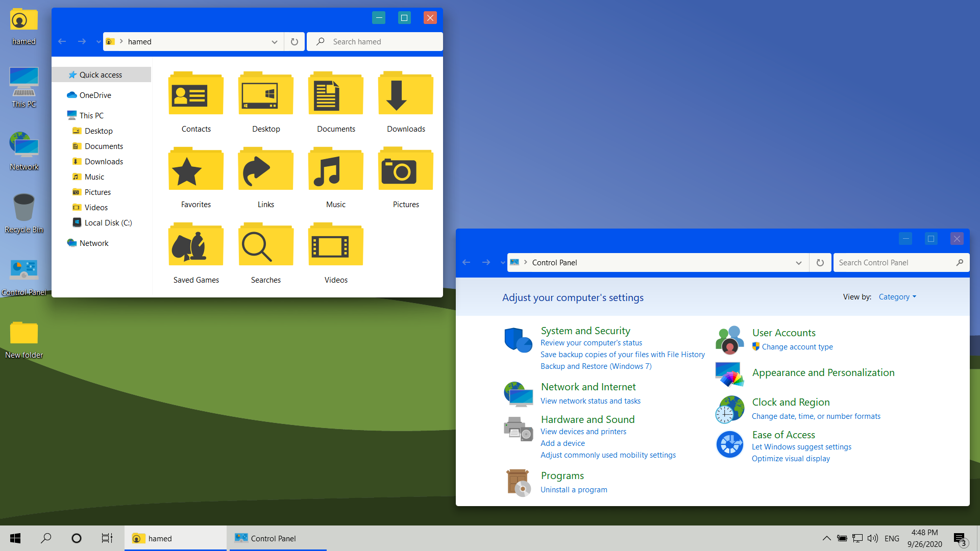Click the Appearance and Personalization icon
Screen dimensions: 980x551
click(729, 374)
